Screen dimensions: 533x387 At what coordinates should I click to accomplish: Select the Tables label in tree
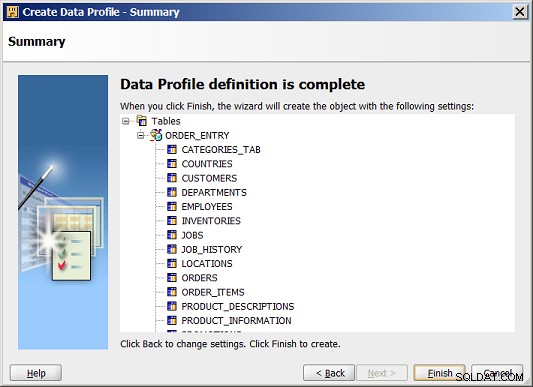tap(166, 121)
